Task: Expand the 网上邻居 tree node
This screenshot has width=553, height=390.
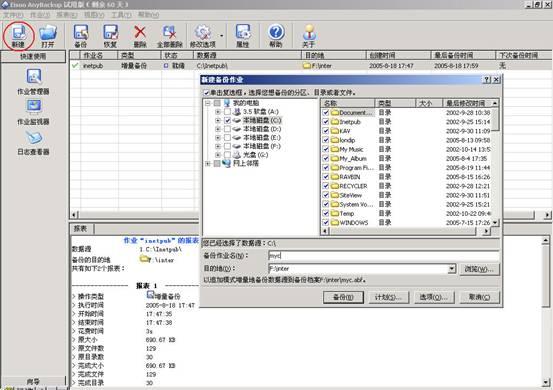Action: (208, 164)
